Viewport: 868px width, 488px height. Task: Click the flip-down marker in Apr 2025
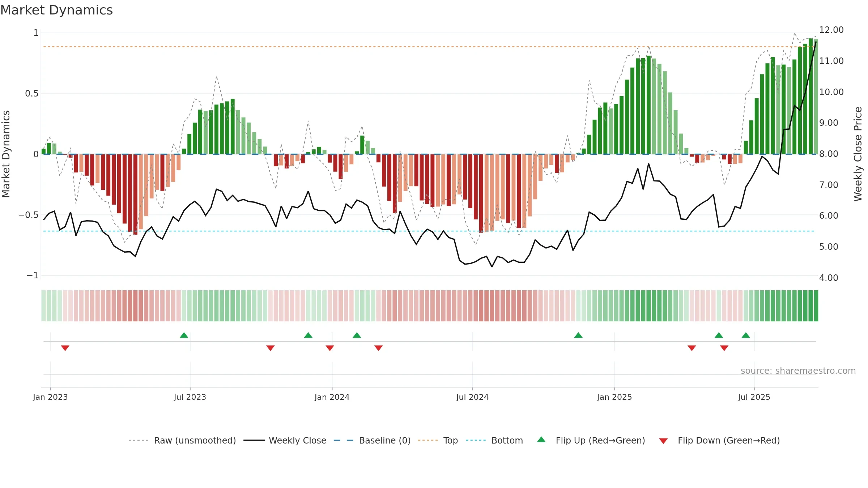[x=692, y=348]
